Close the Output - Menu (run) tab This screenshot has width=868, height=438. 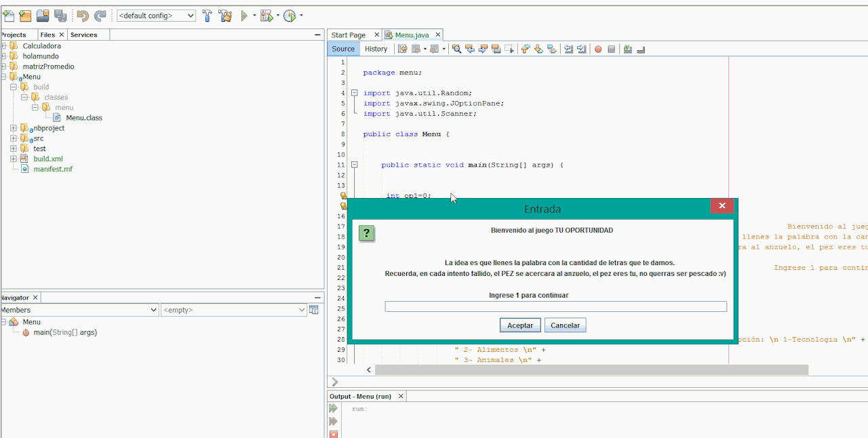coord(401,396)
